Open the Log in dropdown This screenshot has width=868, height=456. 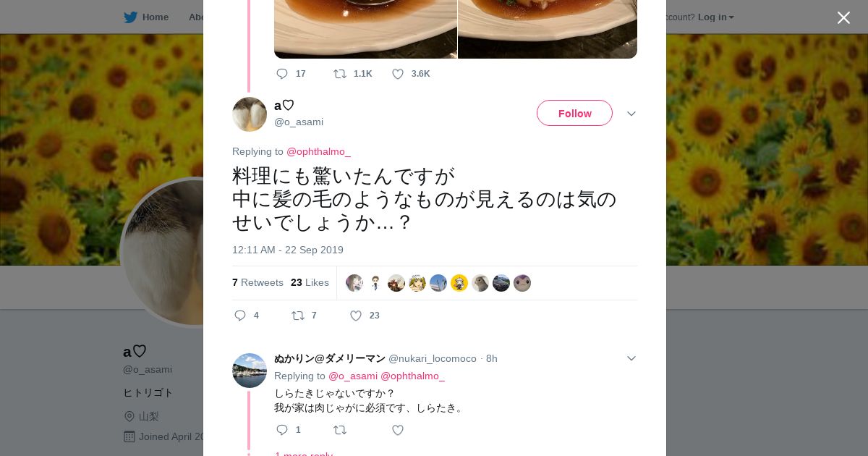pyautogui.click(x=715, y=17)
